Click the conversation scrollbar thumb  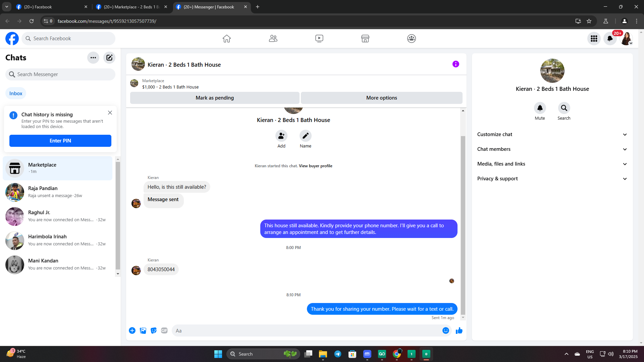463,225
